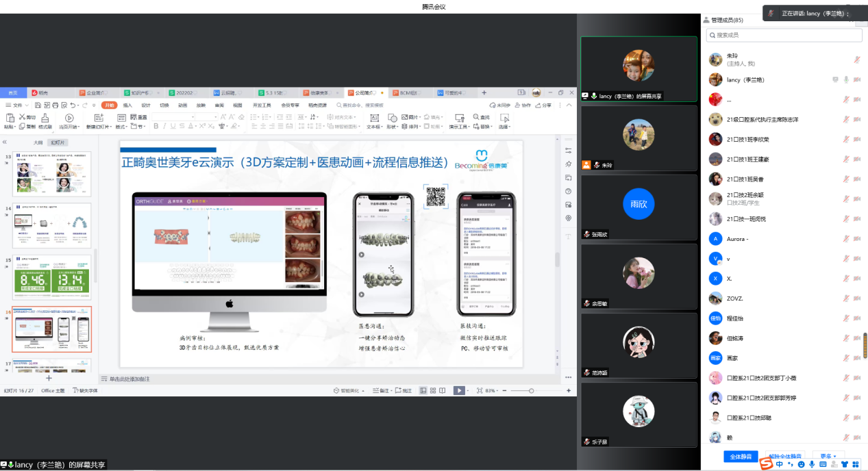This screenshot has height=471, width=868.
Task: Toggle mute icon for member 程佳怡
Action: pos(856,318)
